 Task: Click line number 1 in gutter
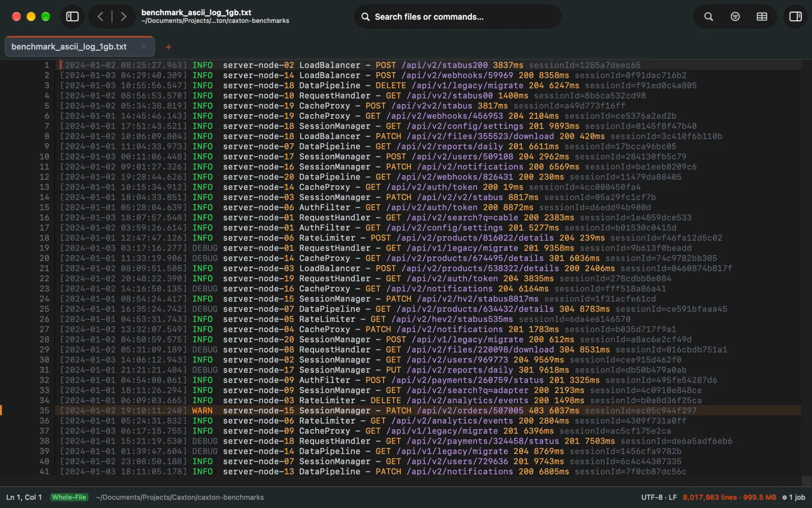[x=47, y=65]
